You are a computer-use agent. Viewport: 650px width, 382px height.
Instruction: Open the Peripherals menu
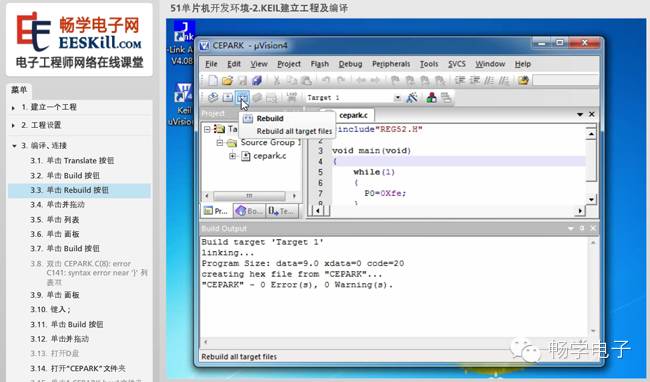point(391,64)
